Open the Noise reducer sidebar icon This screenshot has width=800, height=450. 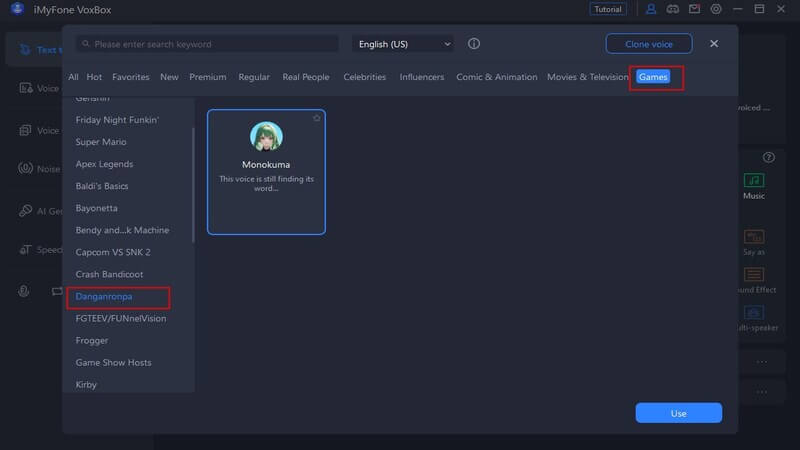click(25, 168)
